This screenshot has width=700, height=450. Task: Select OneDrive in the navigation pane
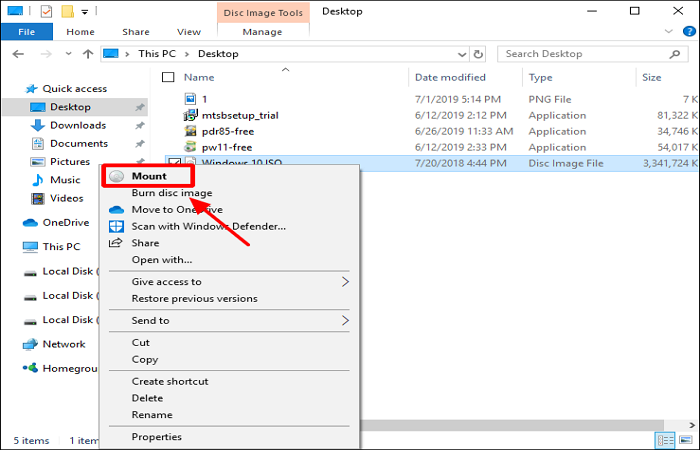pos(56,222)
